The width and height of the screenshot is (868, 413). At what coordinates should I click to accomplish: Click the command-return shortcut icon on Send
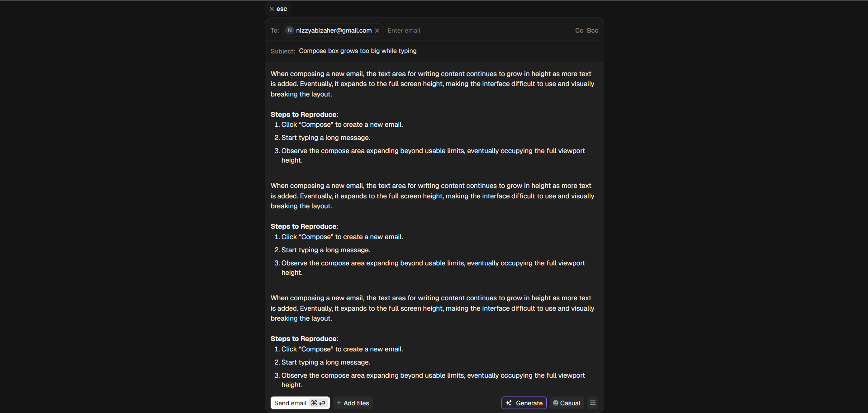318,403
